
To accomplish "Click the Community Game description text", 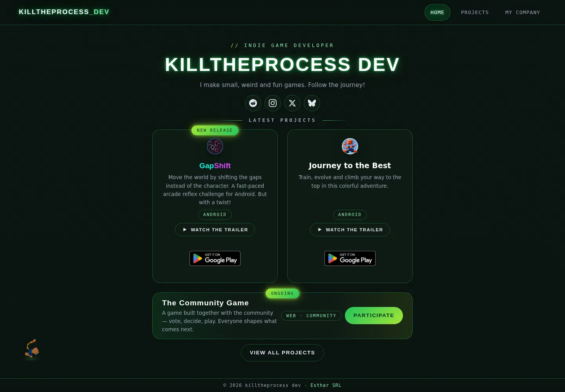I will pos(219,321).
